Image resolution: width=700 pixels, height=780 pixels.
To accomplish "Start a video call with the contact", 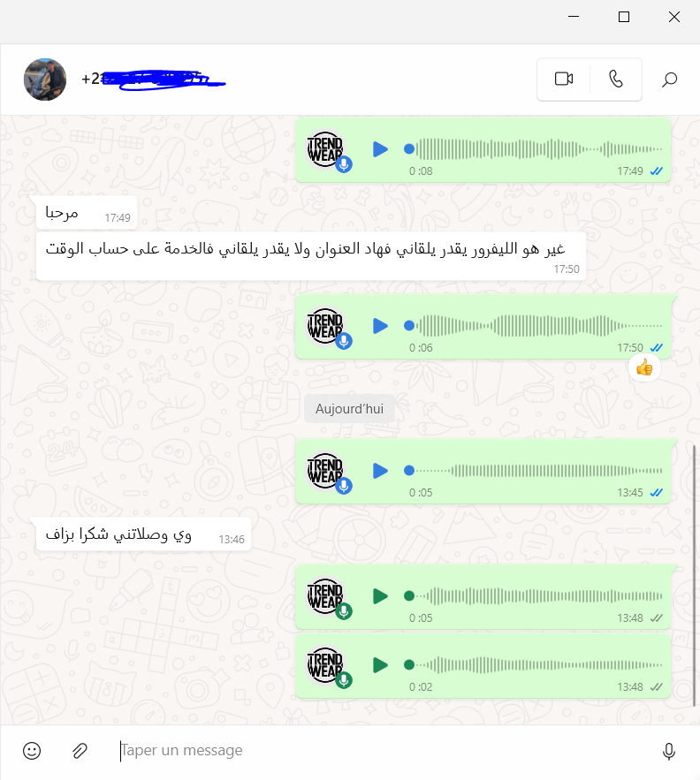I will point(564,80).
